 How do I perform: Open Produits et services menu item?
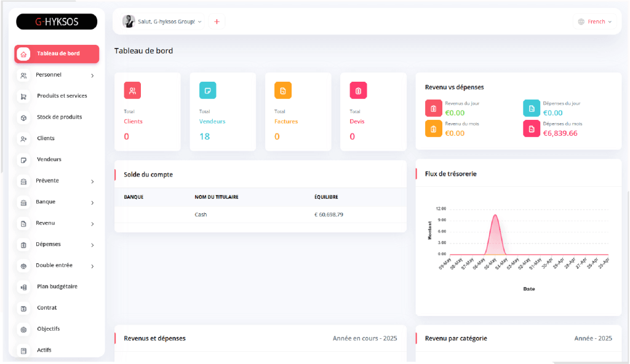click(x=57, y=96)
